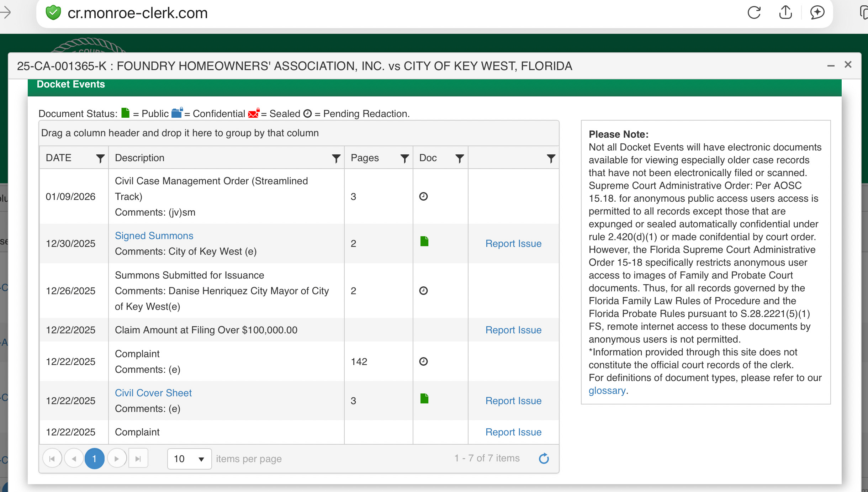Refresh the docket events grid
This screenshot has width=868, height=492.
click(544, 459)
